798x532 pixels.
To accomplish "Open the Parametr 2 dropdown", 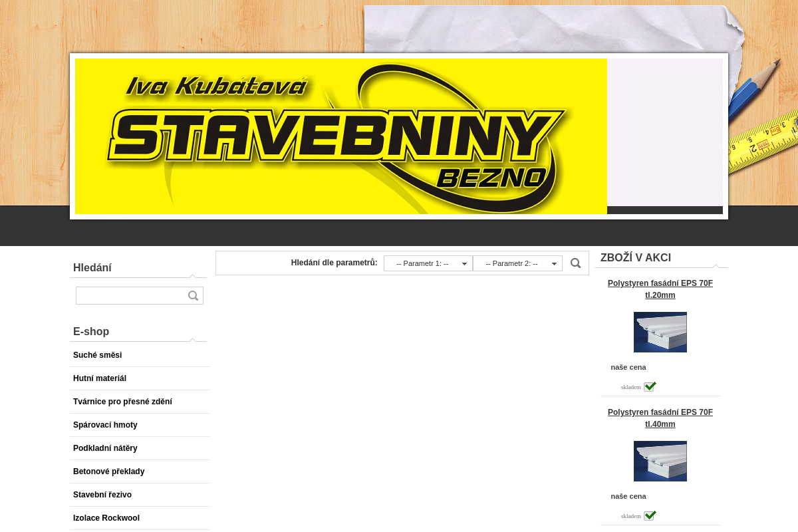I will pyautogui.click(x=517, y=263).
